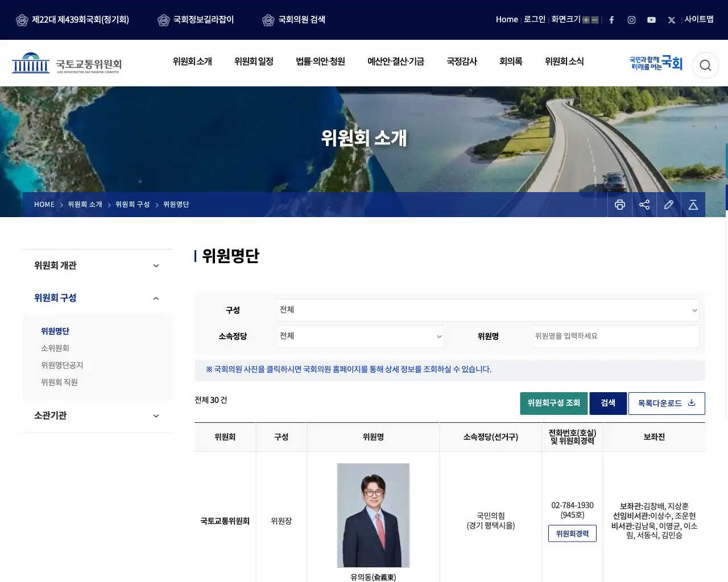Click HOME in the breadcrumb
Image resolution: width=728 pixels, height=582 pixels.
(44, 205)
